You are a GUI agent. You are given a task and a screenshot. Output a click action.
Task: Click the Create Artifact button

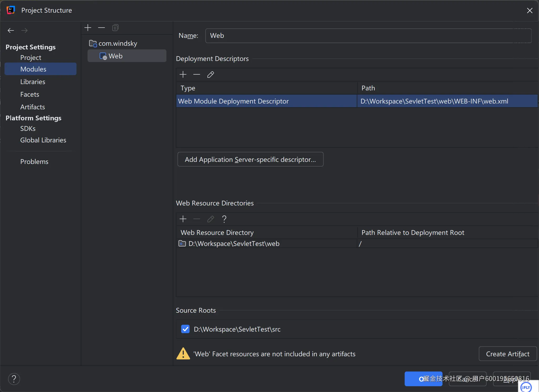pos(507,354)
